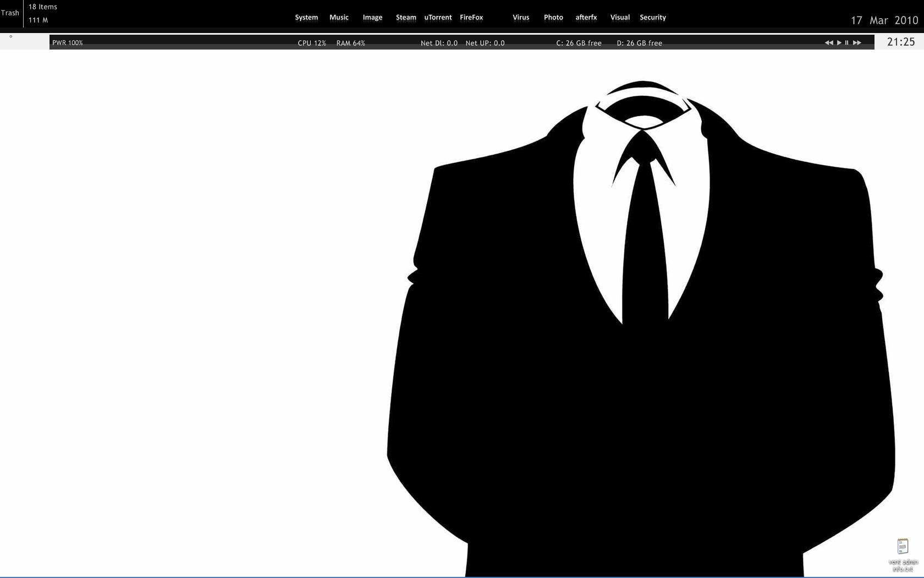Open the Music launcher

point(339,18)
